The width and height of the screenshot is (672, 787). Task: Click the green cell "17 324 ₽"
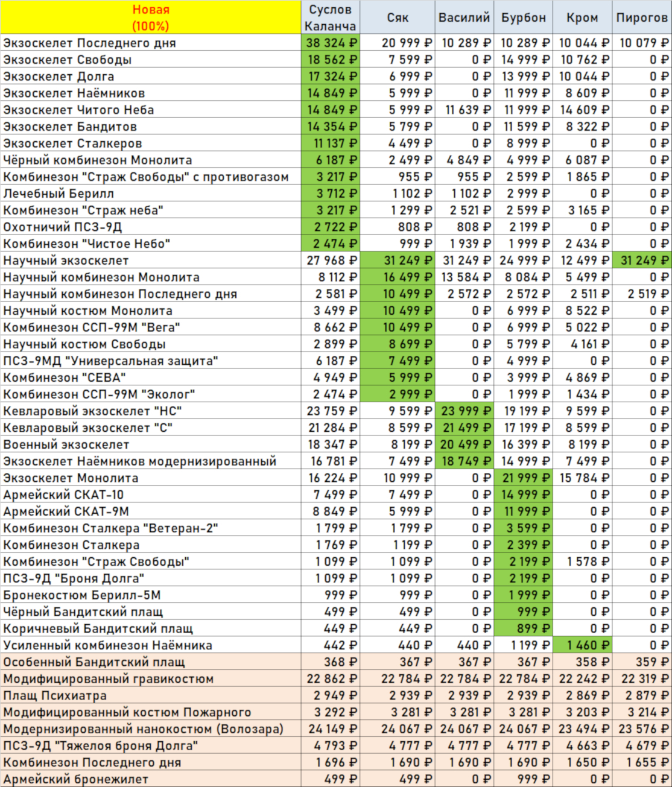(x=331, y=77)
